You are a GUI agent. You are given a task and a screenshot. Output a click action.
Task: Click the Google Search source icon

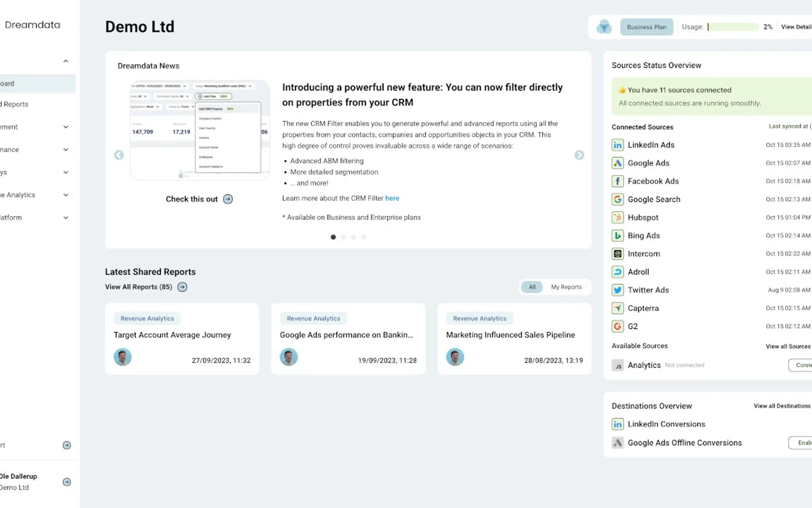point(618,199)
